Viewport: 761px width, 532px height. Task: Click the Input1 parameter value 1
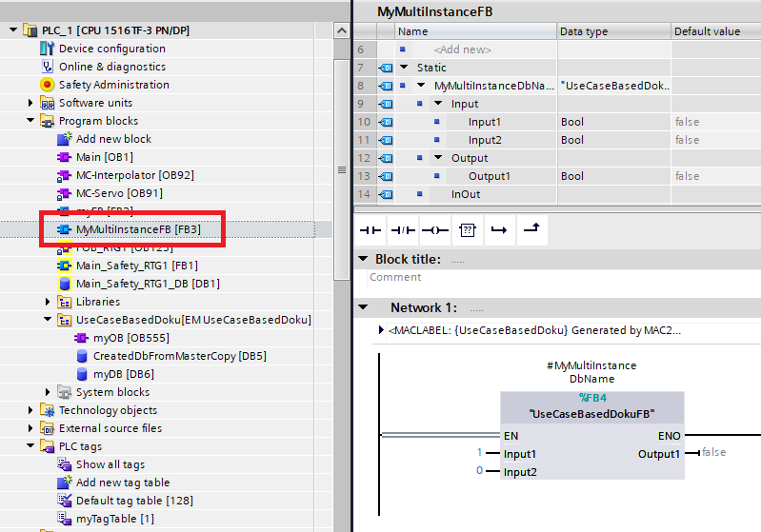tap(479, 452)
